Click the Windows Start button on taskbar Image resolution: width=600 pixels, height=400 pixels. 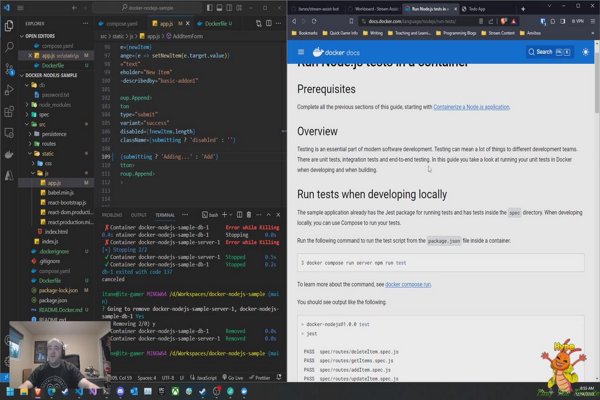coord(10,391)
